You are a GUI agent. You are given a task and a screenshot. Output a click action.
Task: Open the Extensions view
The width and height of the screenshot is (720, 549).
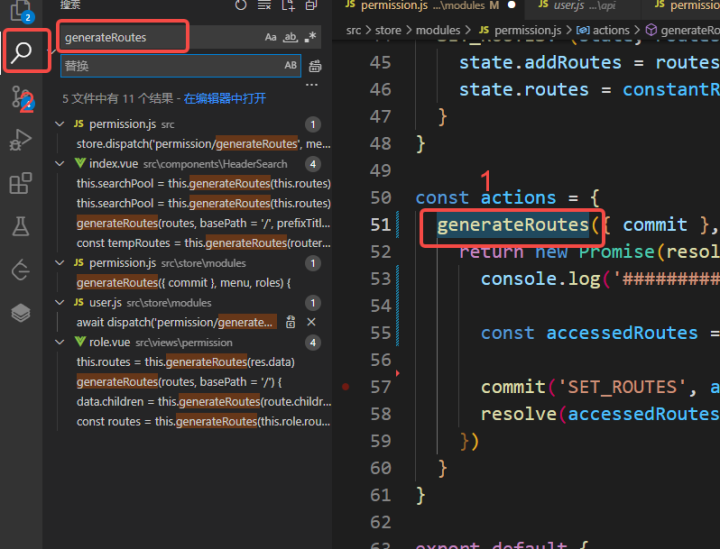(x=20, y=183)
